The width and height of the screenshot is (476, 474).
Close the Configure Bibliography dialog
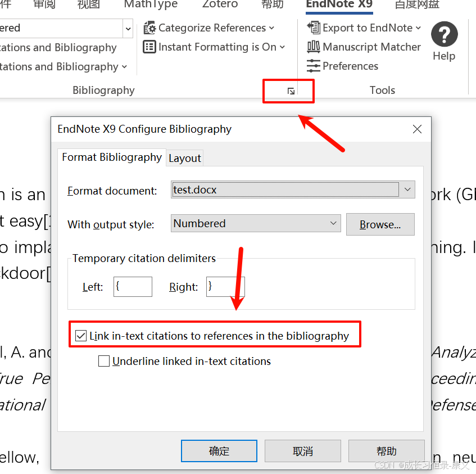[417, 129]
